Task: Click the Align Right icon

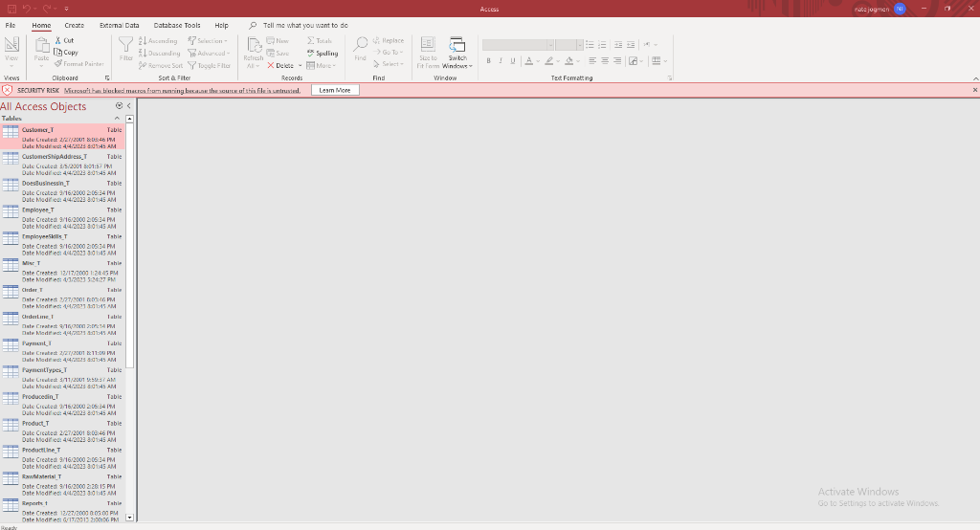Action: click(617, 60)
